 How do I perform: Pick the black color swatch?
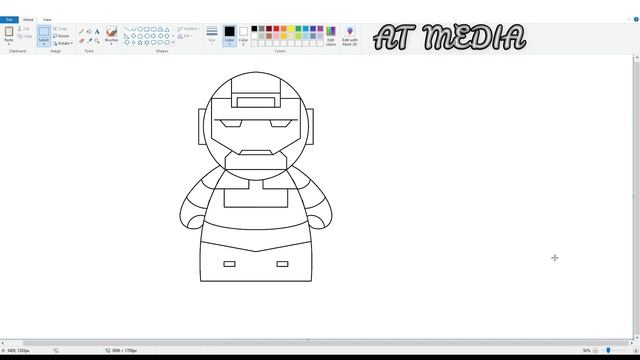click(254, 29)
